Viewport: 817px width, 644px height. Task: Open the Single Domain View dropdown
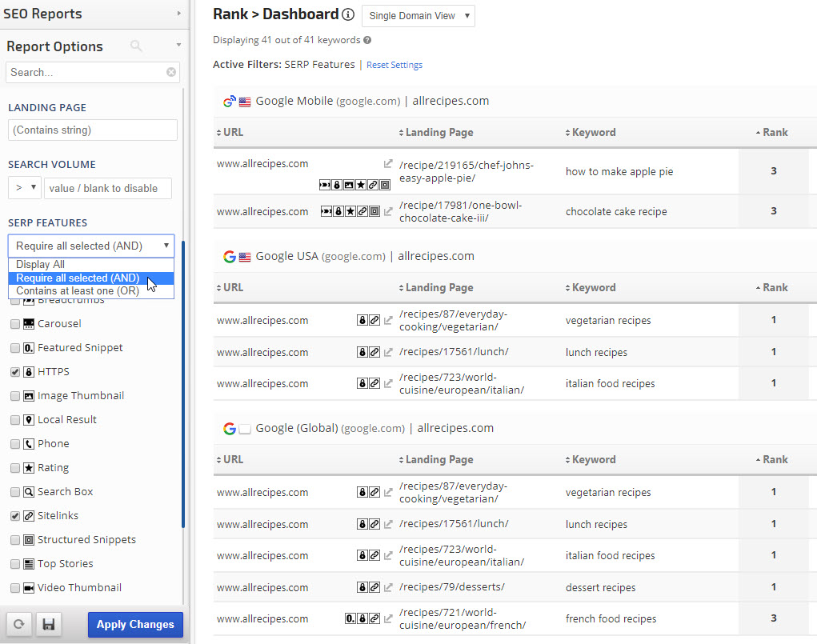[418, 16]
